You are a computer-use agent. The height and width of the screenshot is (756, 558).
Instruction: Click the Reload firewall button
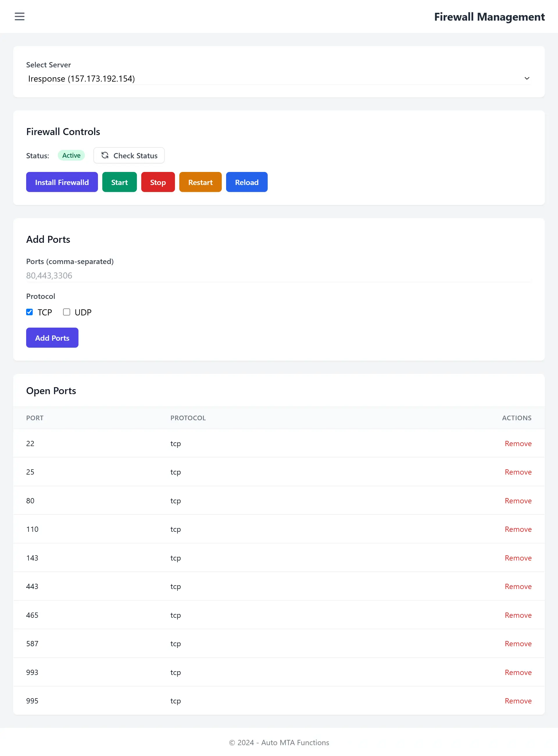click(x=247, y=182)
